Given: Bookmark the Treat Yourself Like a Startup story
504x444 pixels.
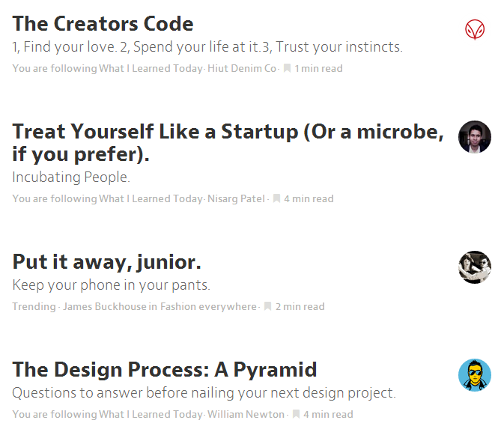Looking at the screenshot, I should [276, 199].
